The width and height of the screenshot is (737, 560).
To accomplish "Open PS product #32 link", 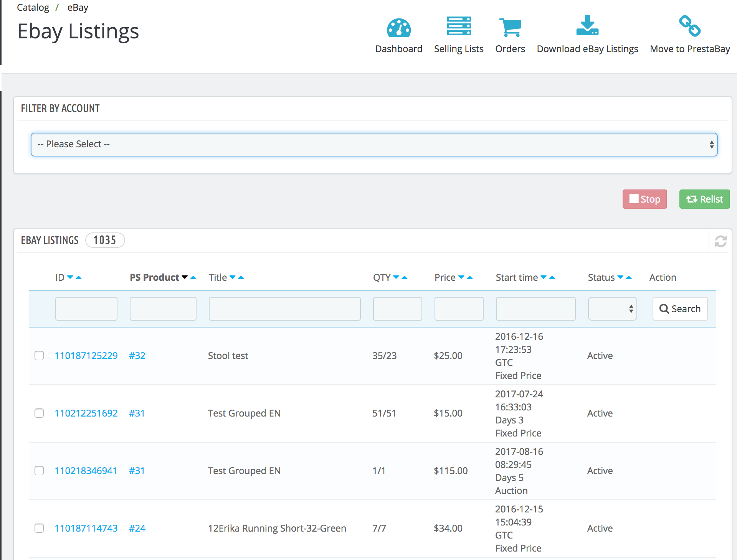I will (x=137, y=356).
